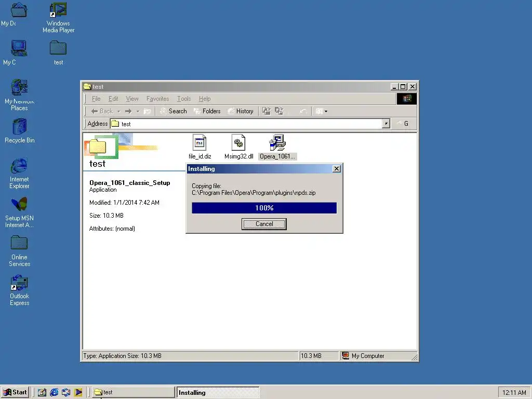
Task: Show the Folders pane
Action: click(207, 111)
